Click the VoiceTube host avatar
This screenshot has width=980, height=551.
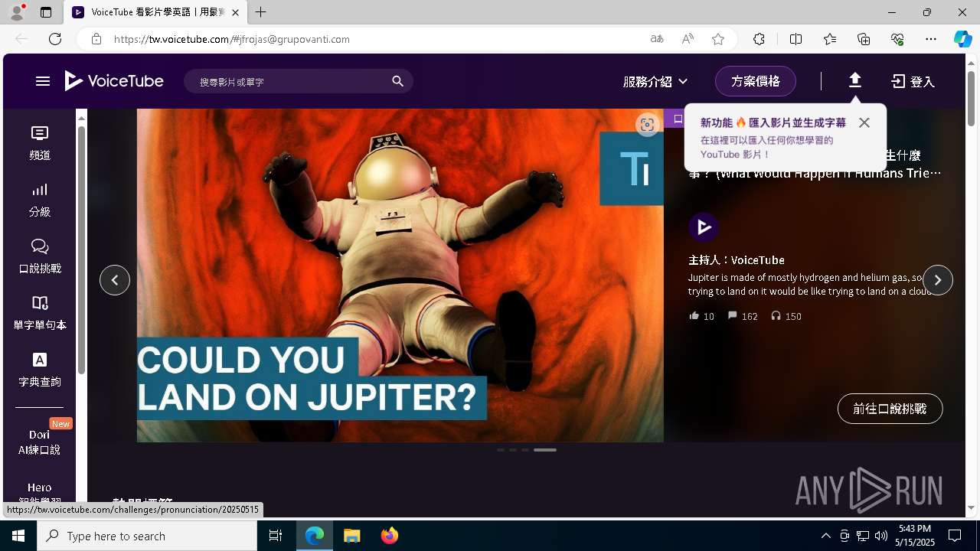pyautogui.click(x=703, y=227)
